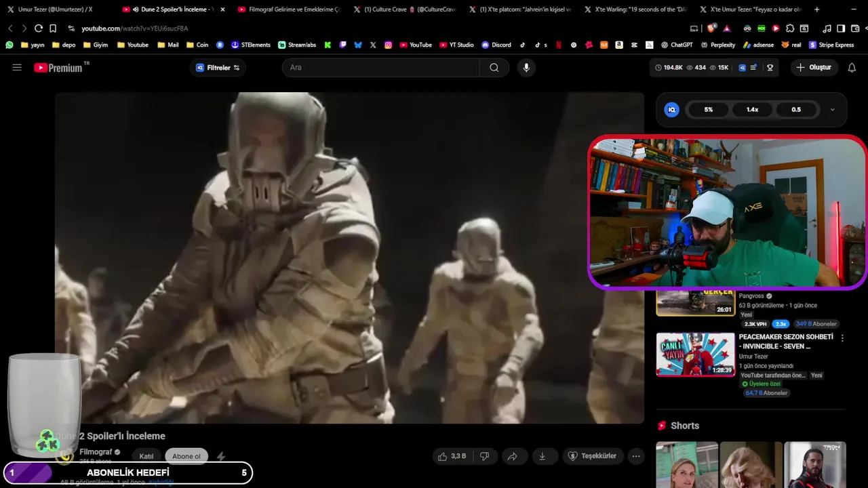Viewport: 868px width, 488px height.
Task: Start voice search with microphone
Action: tap(526, 68)
